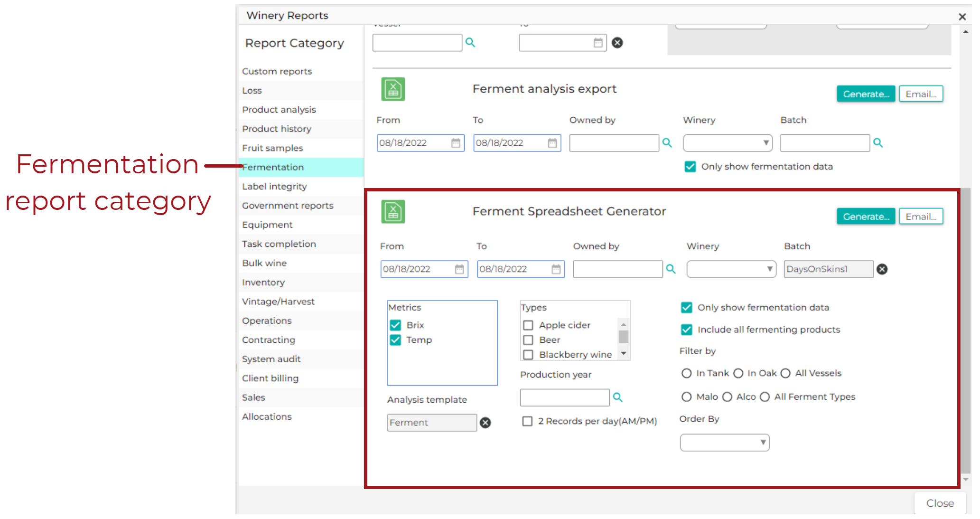
Task: Clear the DaysOnSkins1 batch field
Action: tap(882, 269)
